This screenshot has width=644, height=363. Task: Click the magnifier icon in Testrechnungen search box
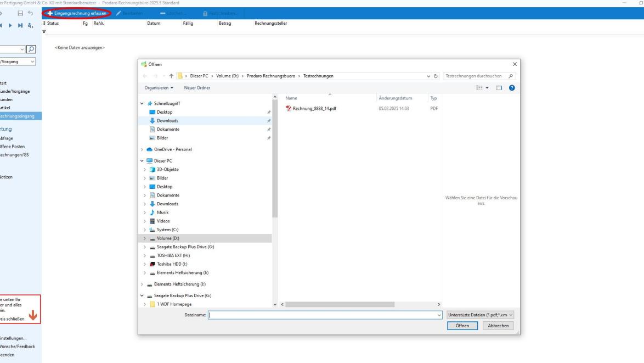511,76
